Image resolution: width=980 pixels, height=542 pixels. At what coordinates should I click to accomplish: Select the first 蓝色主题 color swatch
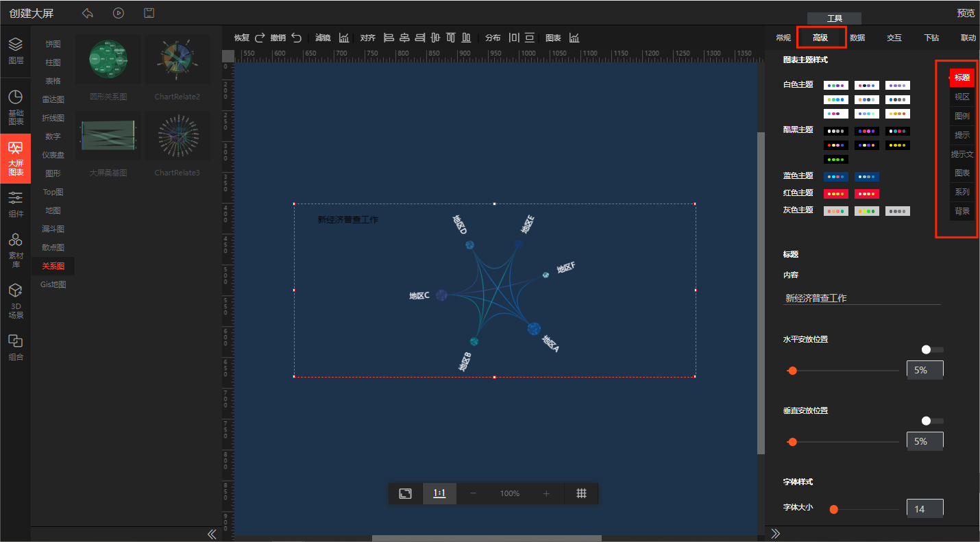[x=836, y=177]
